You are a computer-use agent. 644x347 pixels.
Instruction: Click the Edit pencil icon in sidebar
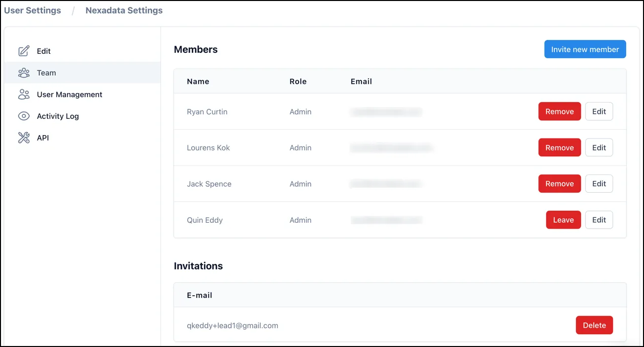click(x=24, y=51)
